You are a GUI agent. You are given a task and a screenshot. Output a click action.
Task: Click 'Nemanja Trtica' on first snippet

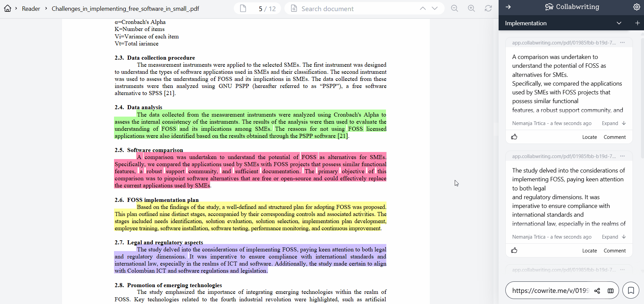click(529, 123)
